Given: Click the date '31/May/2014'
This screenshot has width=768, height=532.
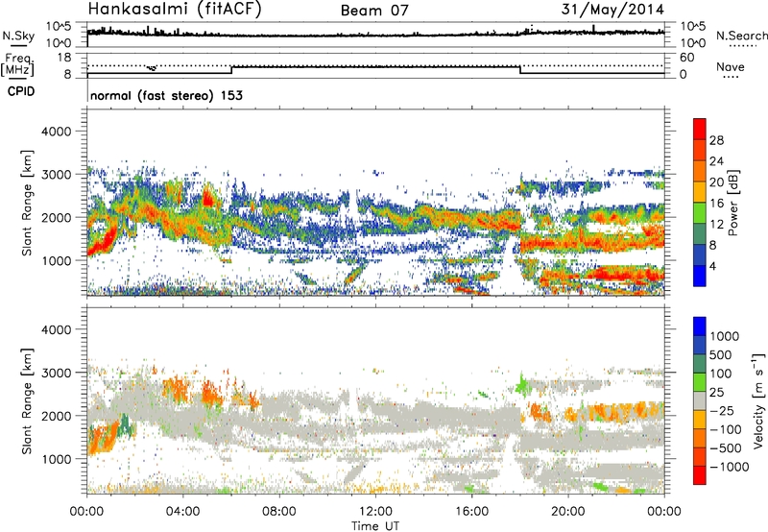Looking at the screenshot, I should pyautogui.click(x=612, y=9).
